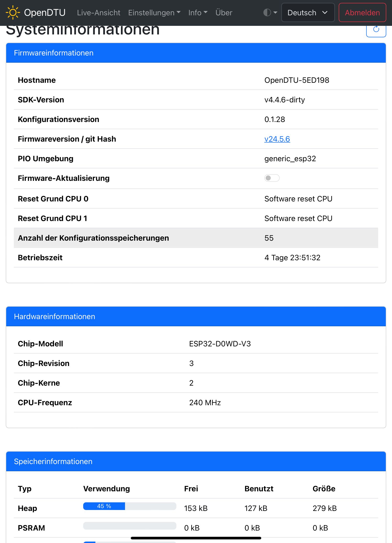Viewport: 392px width, 543px height.
Task: Click the Betriebszeit uptime value
Action: 292,258
